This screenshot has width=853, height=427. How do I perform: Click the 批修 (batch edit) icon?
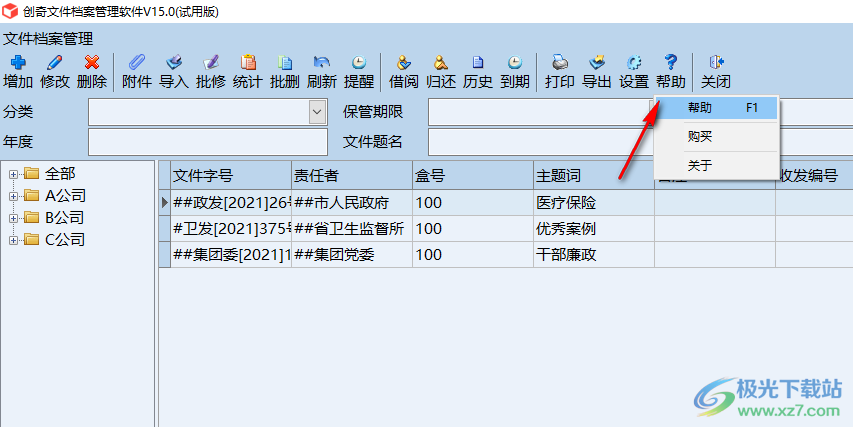click(211, 63)
